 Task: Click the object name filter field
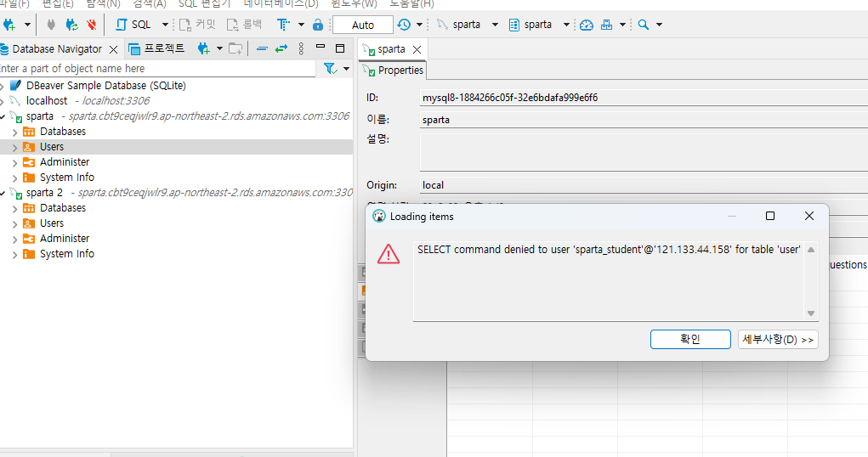[157, 69]
